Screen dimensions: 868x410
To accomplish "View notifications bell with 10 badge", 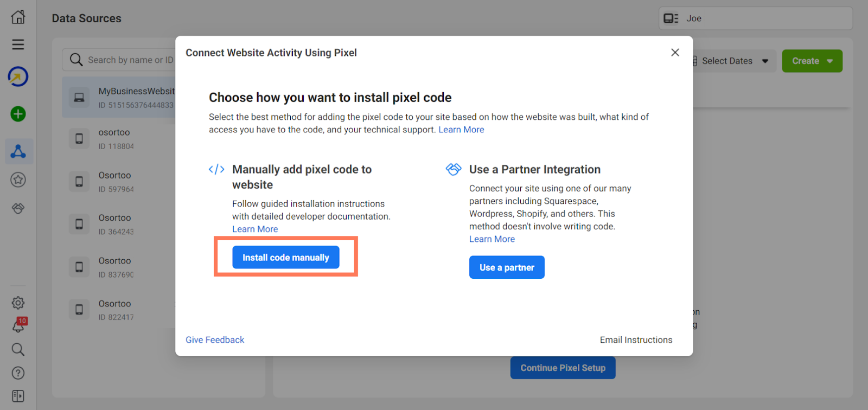I will (18, 325).
